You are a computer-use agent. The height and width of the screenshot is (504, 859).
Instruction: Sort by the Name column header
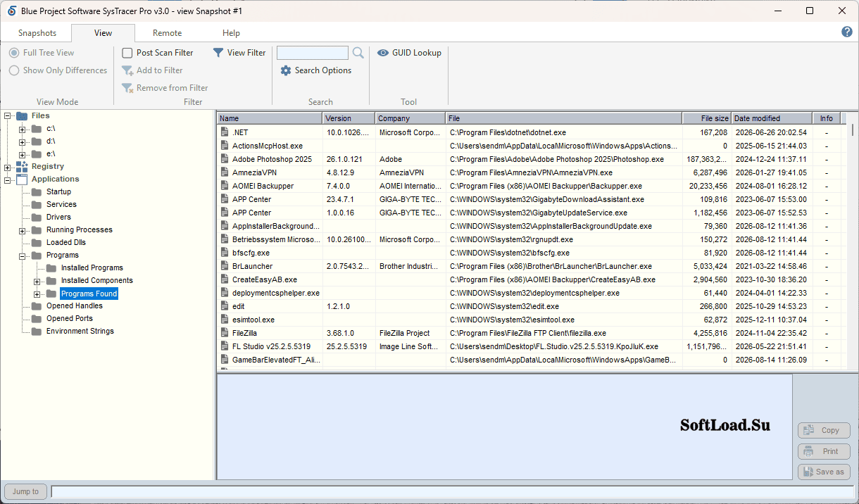[270, 118]
